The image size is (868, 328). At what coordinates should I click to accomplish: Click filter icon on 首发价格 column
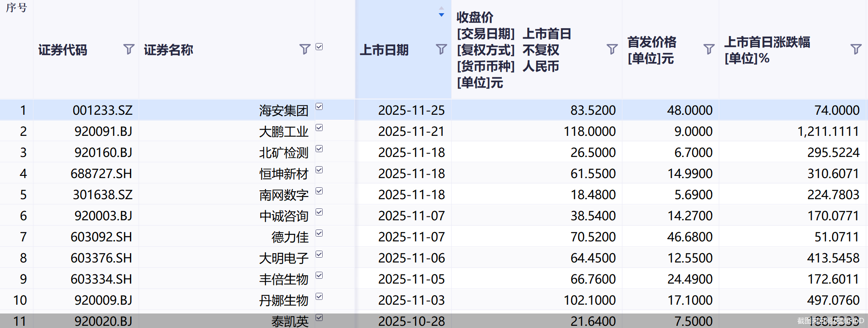[709, 49]
